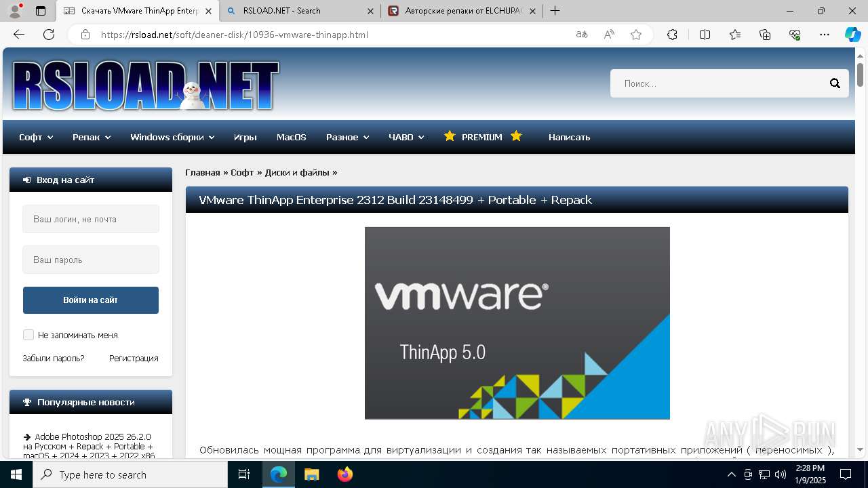Close the VMware ThinApp tab
This screenshot has height=488, width=868.
[208, 11]
